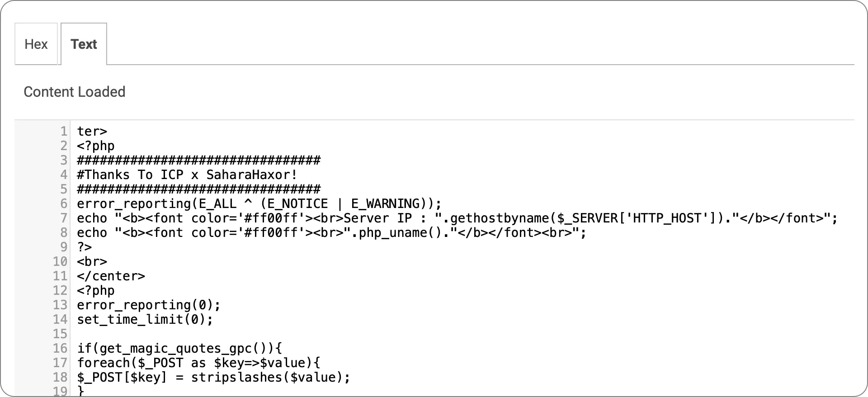The width and height of the screenshot is (868, 397).
Task: Click the Content Loaded status text
Action: pyautogui.click(x=75, y=92)
